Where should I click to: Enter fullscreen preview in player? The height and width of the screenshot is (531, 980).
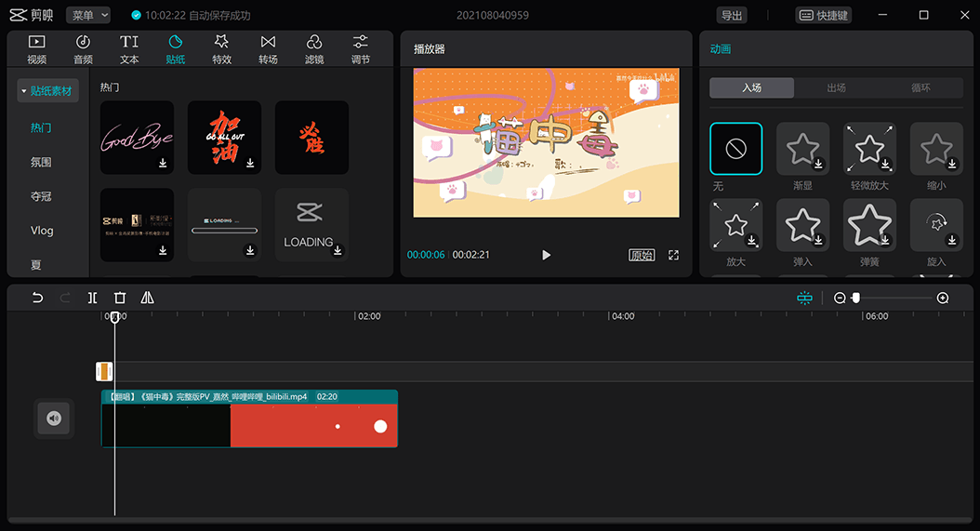point(674,255)
